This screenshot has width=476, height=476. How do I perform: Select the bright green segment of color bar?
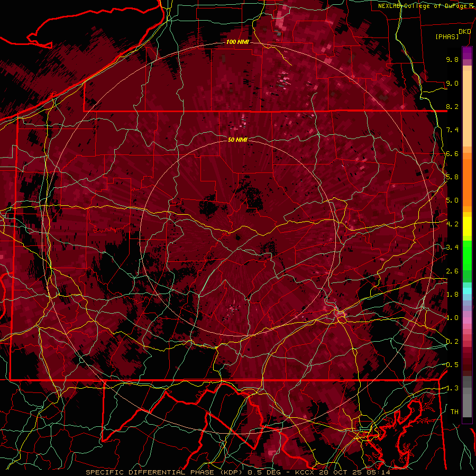coord(467,255)
